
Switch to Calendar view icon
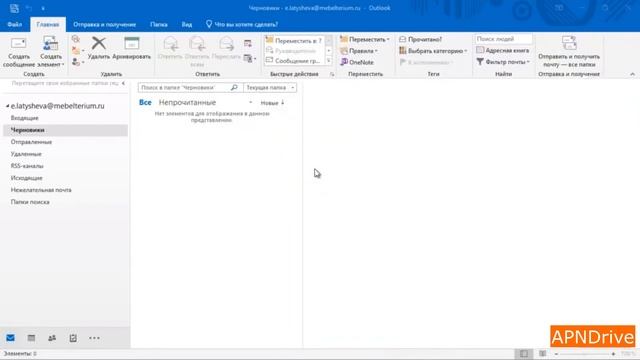tap(31, 338)
